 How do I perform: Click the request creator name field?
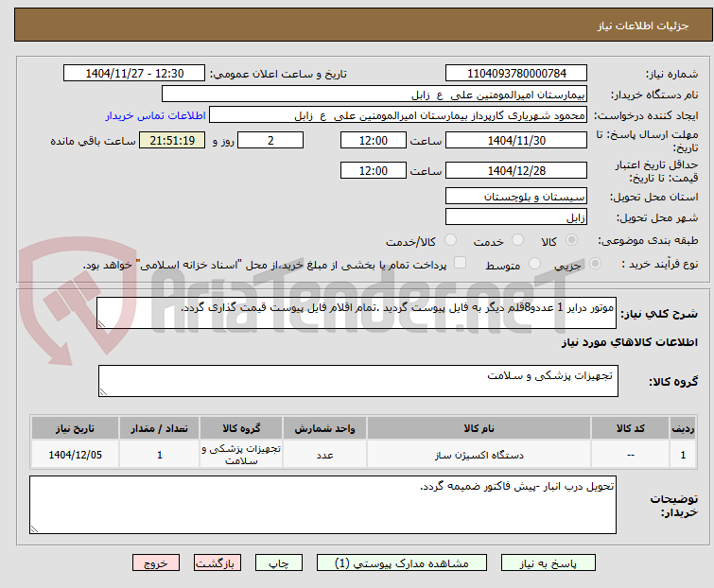398,115
